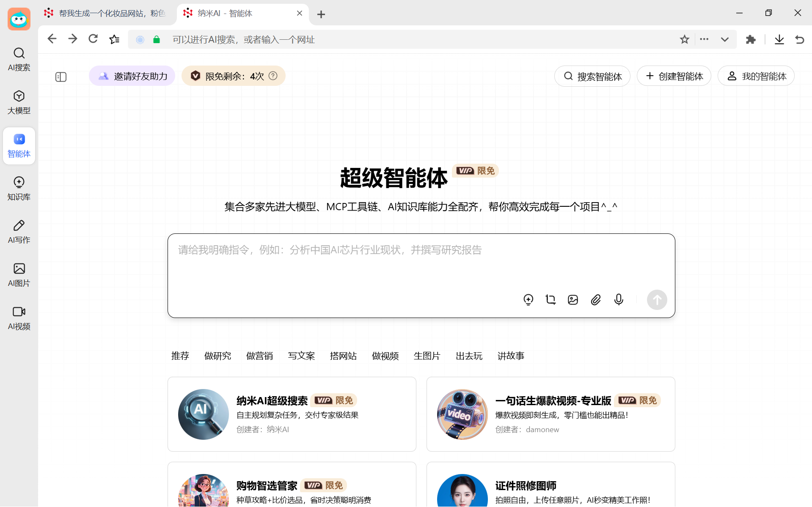Click the blue circle icon in address bar

coord(140,39)
